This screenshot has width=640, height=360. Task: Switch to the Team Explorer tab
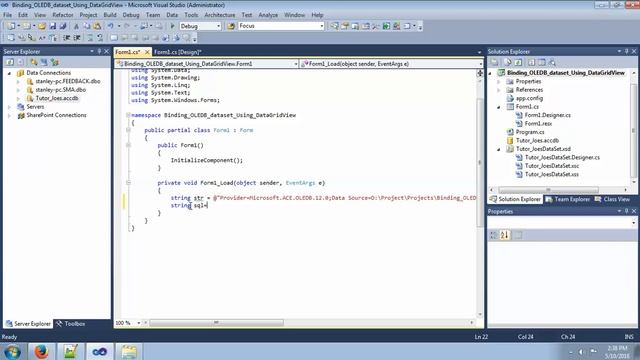(568, 199)
